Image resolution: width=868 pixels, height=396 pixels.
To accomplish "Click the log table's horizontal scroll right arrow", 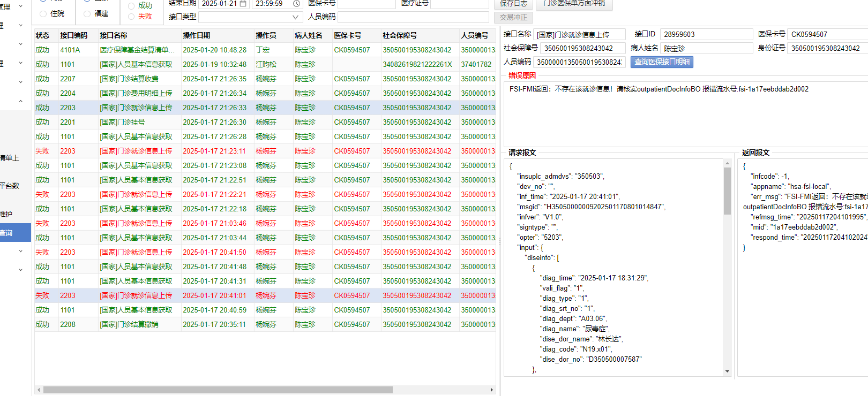I will pos(492,390).
